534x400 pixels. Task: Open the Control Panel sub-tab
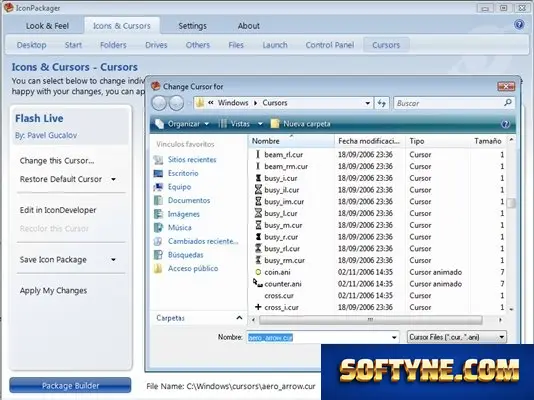pos(330,45)
